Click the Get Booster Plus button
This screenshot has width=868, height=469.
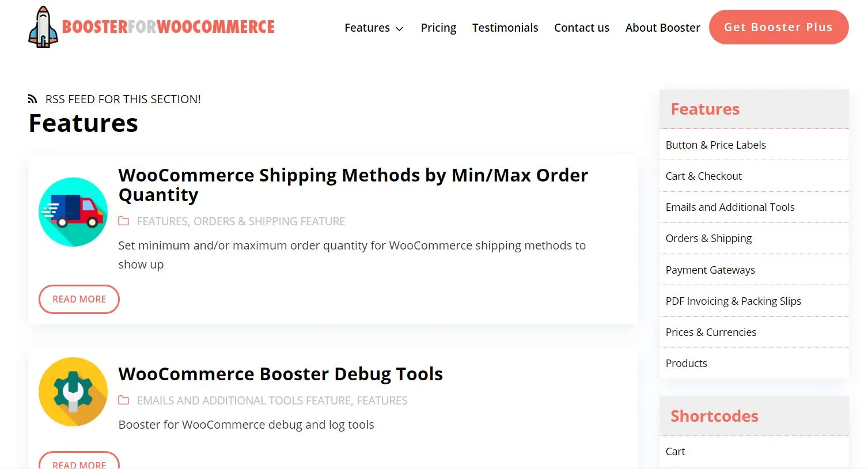[x=778, y=27]
